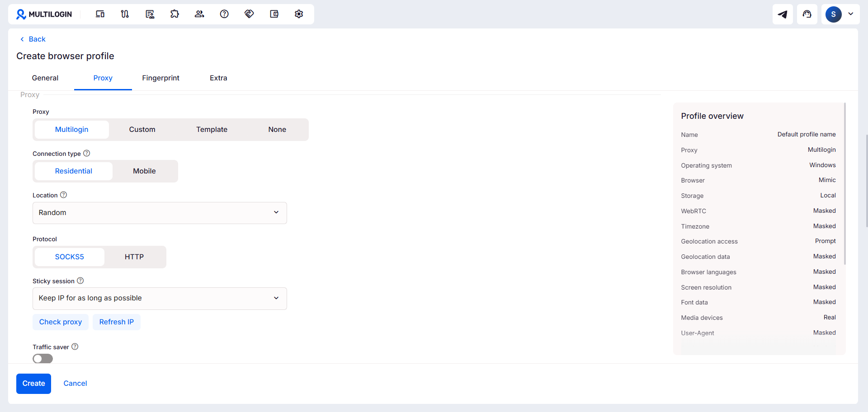Enable the Traffic saver toggle
Image resolution: width=868 pixels, height=412 pixels.
[x=42, y=359]
